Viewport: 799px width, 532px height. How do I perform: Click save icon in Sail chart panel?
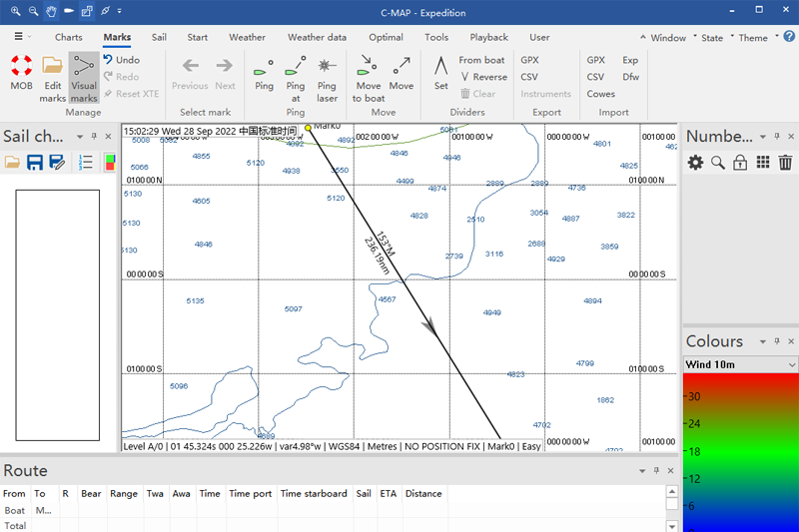(x=35, y=163)
